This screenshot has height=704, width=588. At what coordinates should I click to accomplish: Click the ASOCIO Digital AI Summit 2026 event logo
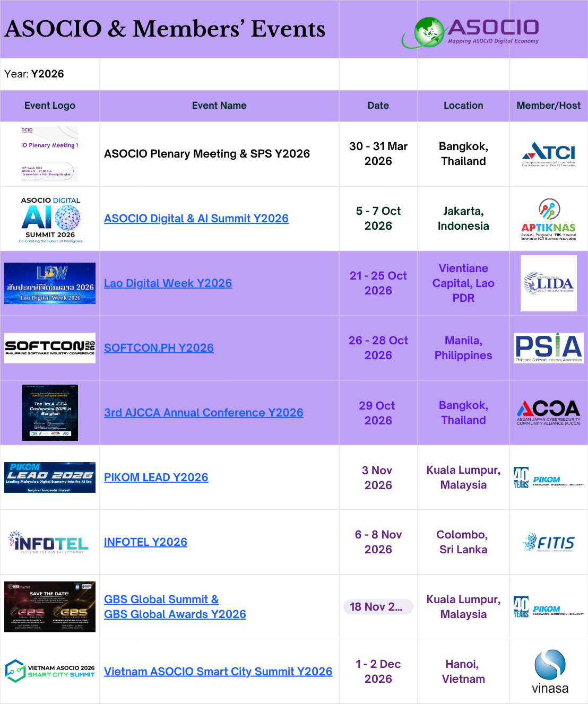coord(50,219)
